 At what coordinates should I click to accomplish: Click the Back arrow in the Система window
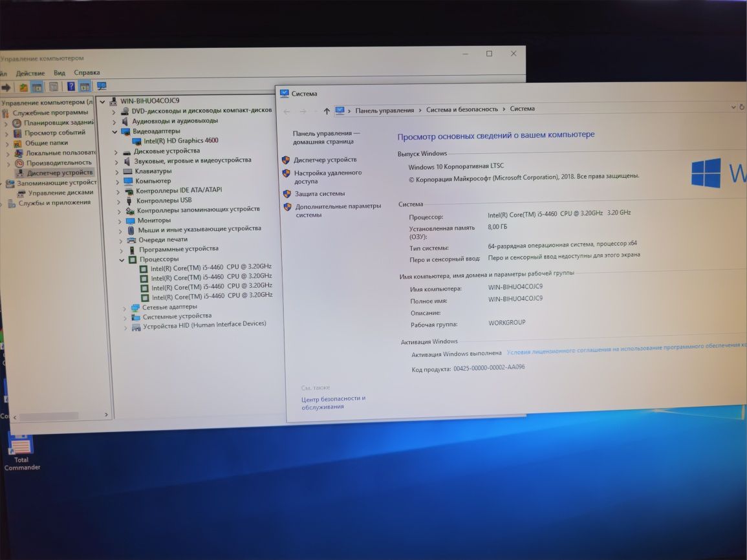pyautogui.click(x=287, y=112)
